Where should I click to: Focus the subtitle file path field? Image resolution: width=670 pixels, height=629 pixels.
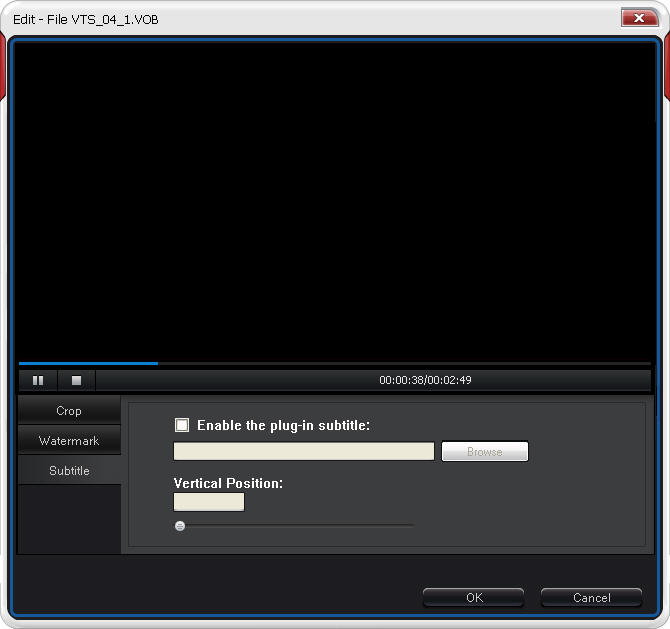304,452
